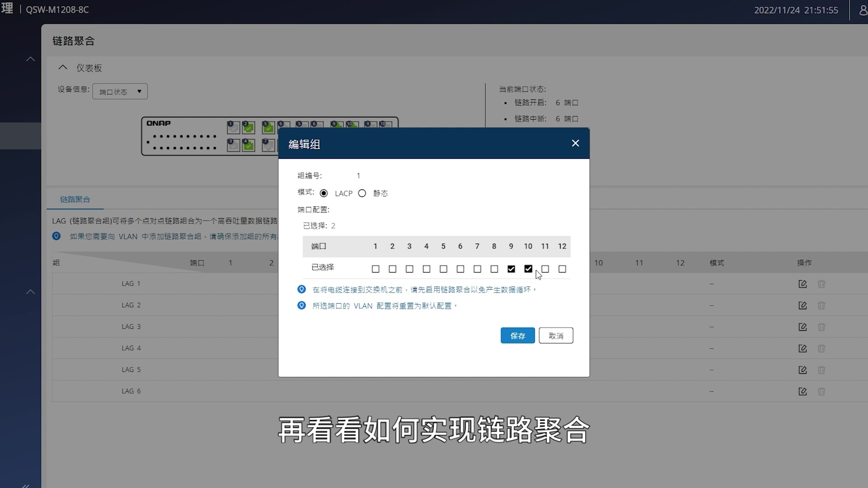Click LAG 1 row label
868x488 pixels.
(131, 284)
